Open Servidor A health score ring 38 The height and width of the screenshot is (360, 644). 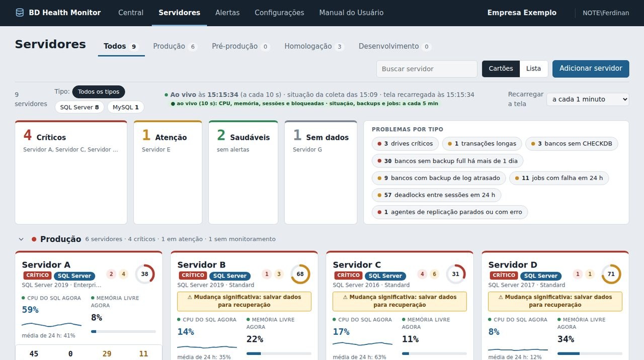pyautogui.click(x=145, y=274)
